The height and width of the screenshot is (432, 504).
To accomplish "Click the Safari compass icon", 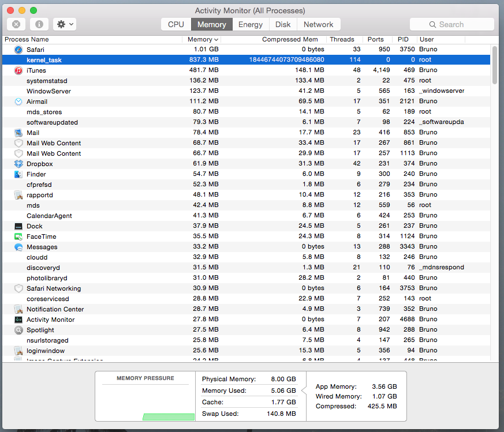I will (18, 50).
